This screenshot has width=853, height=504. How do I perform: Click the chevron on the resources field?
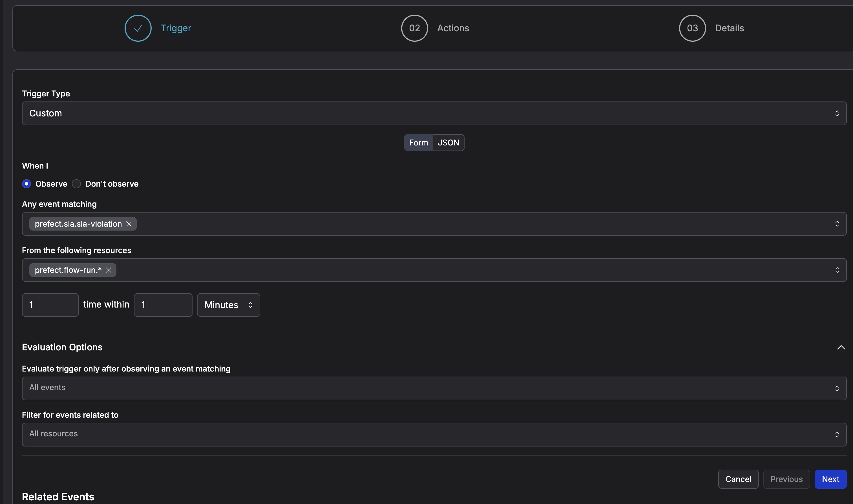837,270
